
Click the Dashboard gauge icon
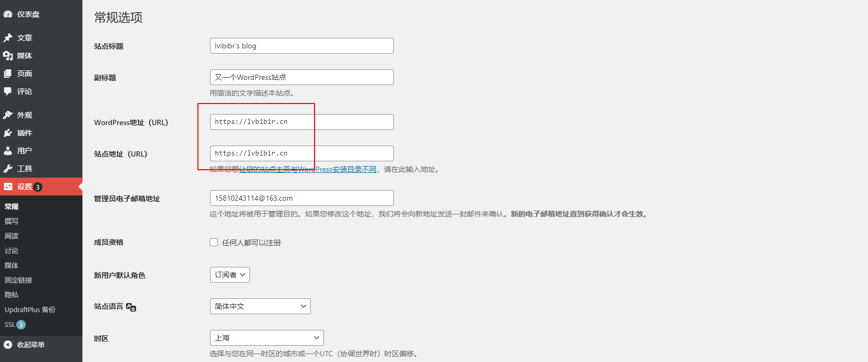8,14
